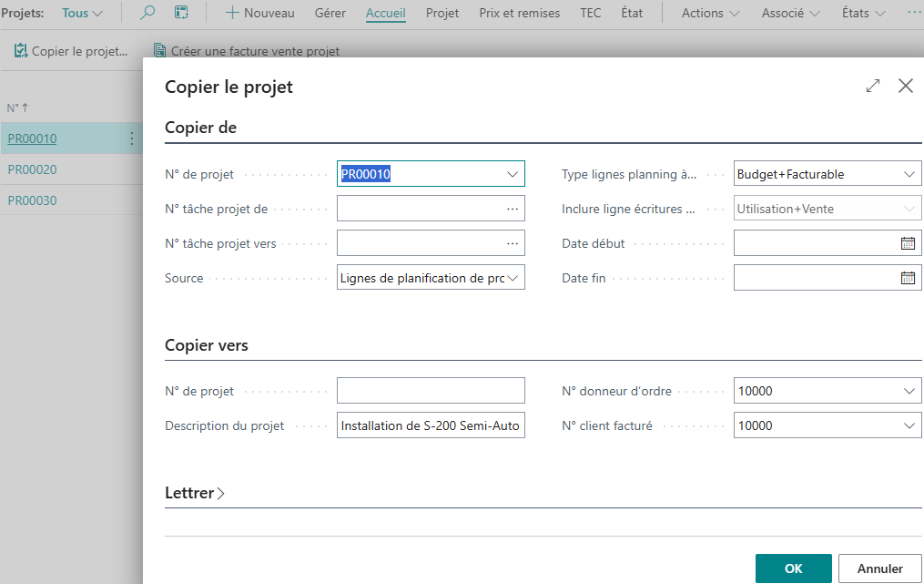Expand the Lettrer section
Image resolution: width=924 pixels, height=584 pixels.
(x=195, y=493)
